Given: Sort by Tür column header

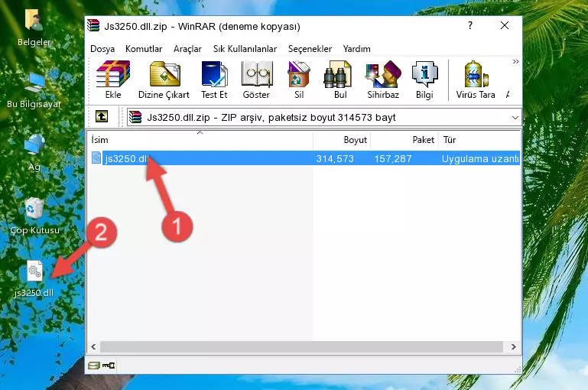Looking at the screenshot, I should click(479, 139).
